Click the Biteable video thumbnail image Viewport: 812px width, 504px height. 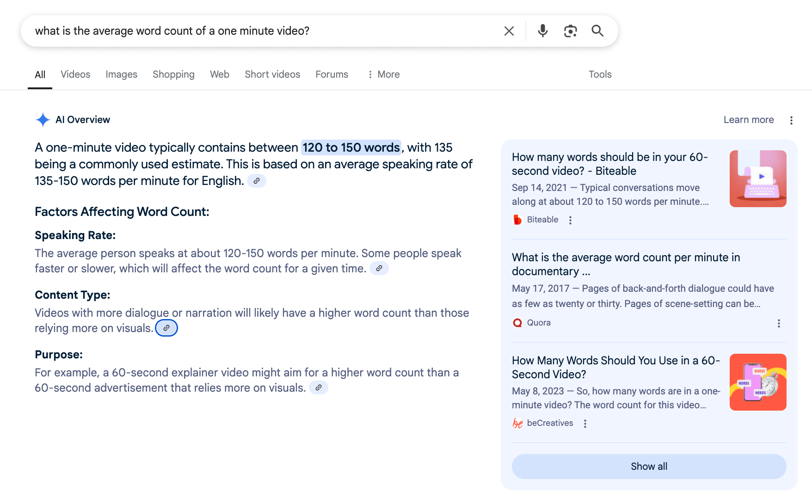click(757, 178)
